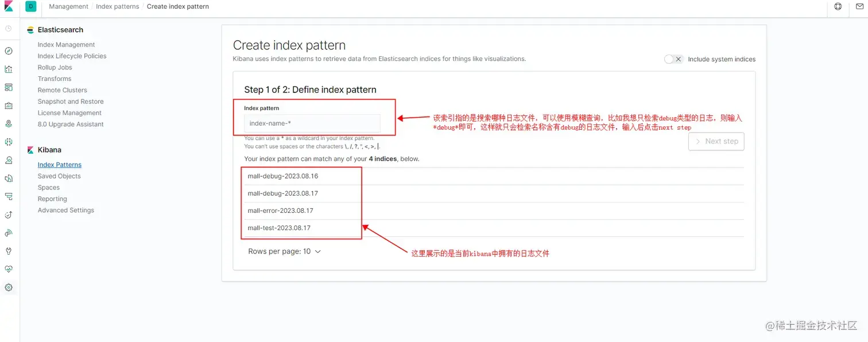Click the Next step button
The image size is (868, 342).
pyautogui.click(x=716, y=141)
